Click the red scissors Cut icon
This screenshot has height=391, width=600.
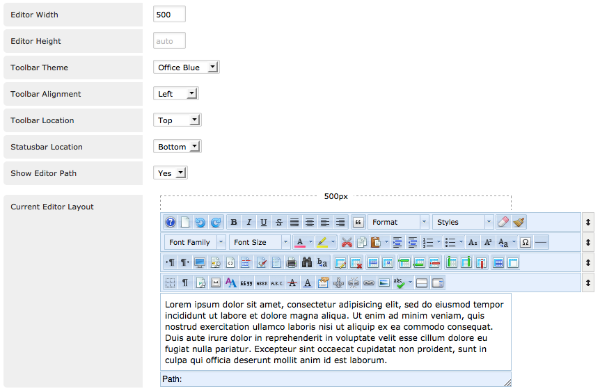(x=347, y=243)
